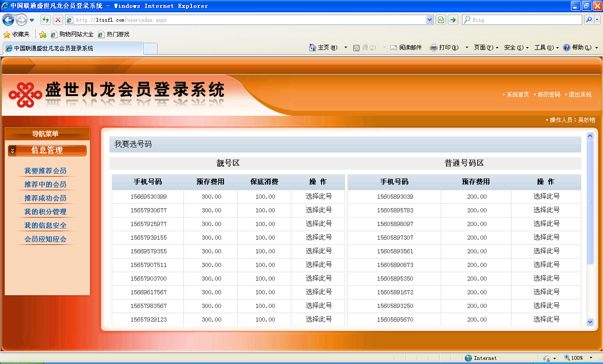Click the content panel scrollbar thumb

coord(590,202)
